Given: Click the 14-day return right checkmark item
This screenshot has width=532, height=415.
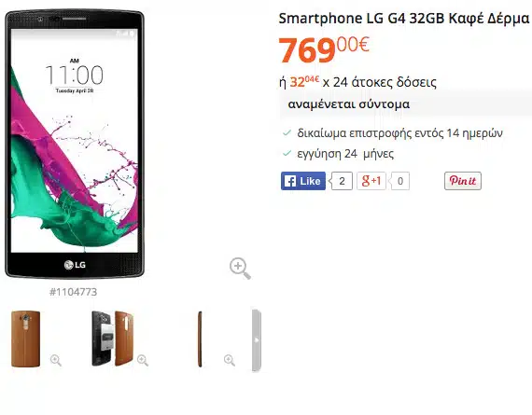Looking at the screenshot, I should [393, 133].
